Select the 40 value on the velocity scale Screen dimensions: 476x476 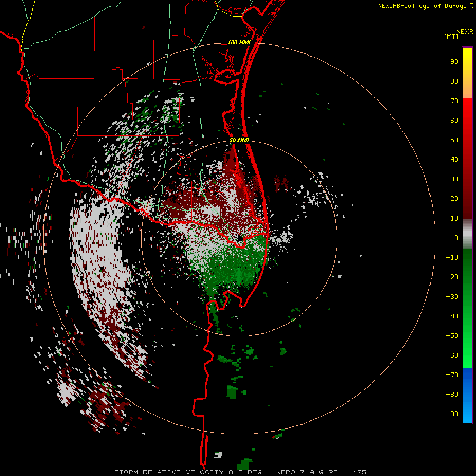[454, 159]
